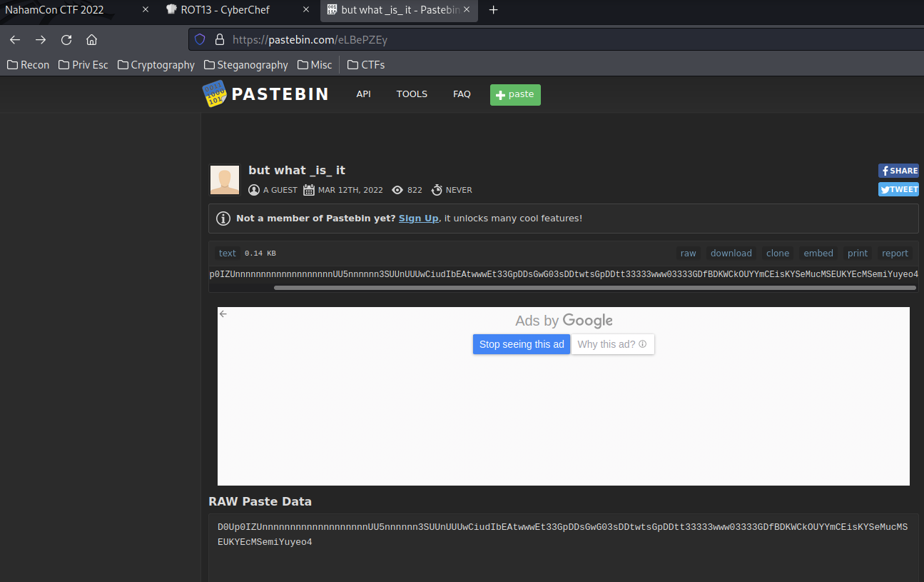Select the 'but what _is_ it - Pastebin' tab
This screenshot has height=582, width=924.
pyautogui.click(x=400, y=10)
